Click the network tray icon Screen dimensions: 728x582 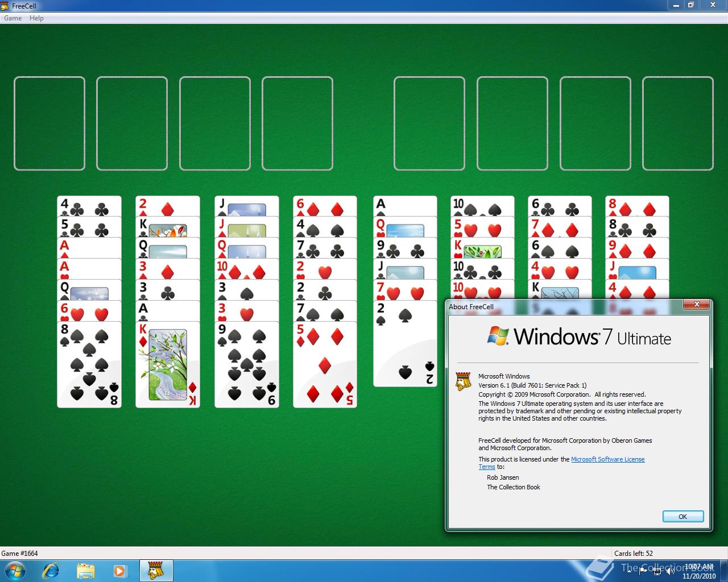(x=657, y=571)
